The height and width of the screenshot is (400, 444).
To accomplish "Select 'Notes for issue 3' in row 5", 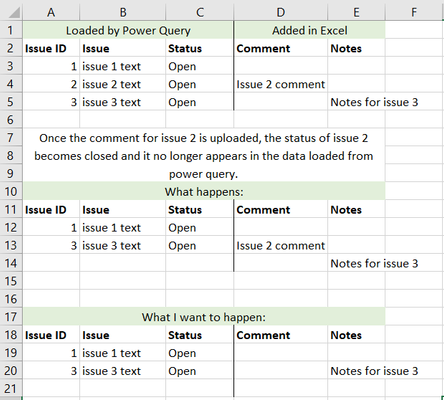I will pos(374,102).
